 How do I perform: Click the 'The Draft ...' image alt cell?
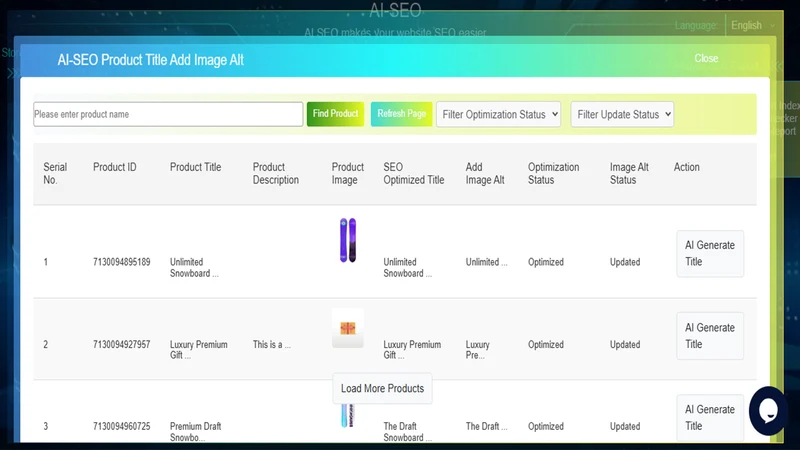(x=486, y=426)
